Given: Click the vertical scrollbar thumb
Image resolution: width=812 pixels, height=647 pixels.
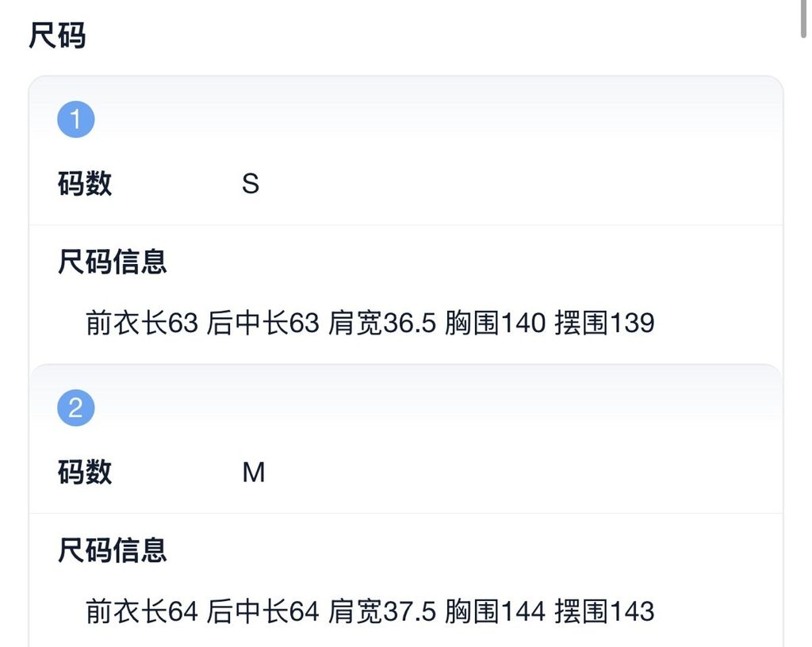Looking at the screenshot, I should pos(806,19).
